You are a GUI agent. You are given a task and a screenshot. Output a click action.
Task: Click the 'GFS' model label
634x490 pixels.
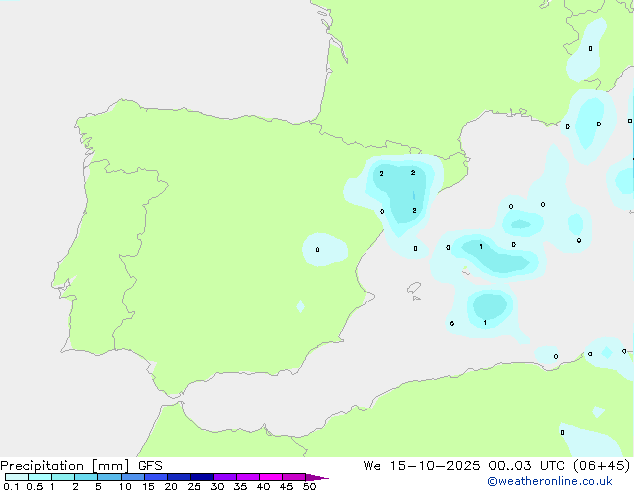pyautogui.click(x=150, y=466)
